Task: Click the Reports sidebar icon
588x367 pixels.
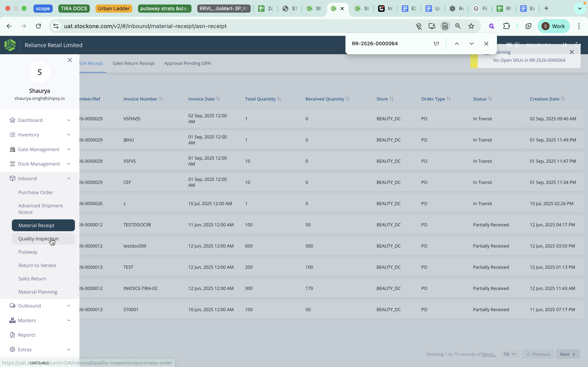Action: click(x=12, y=335)
